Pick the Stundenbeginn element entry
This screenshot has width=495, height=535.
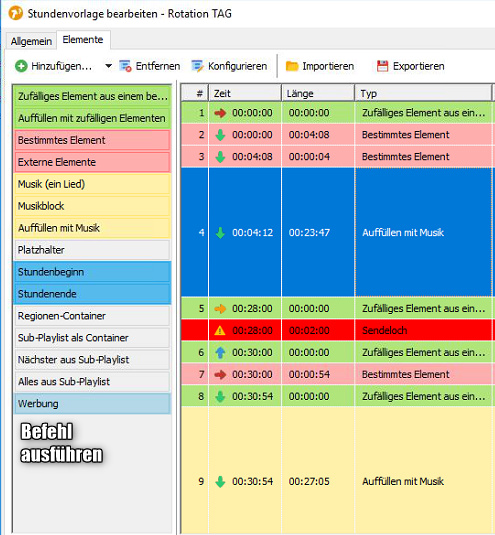point(92,272)
